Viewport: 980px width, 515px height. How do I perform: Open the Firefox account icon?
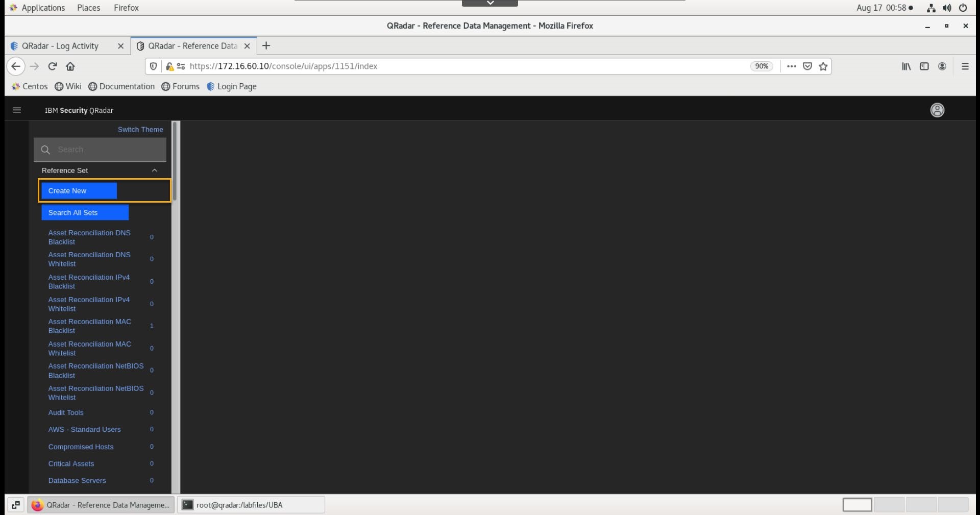tap(942, 66)
